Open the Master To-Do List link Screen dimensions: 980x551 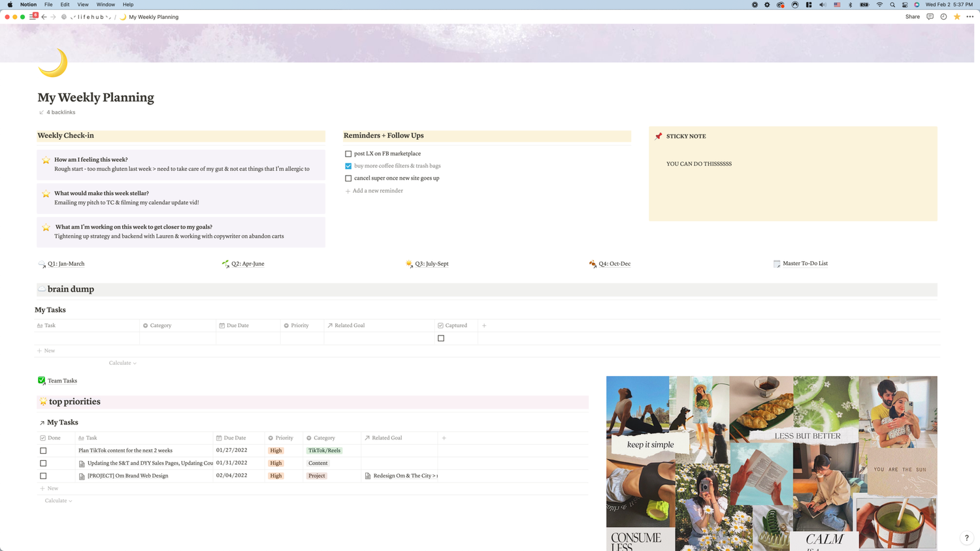tap(805, 263)
